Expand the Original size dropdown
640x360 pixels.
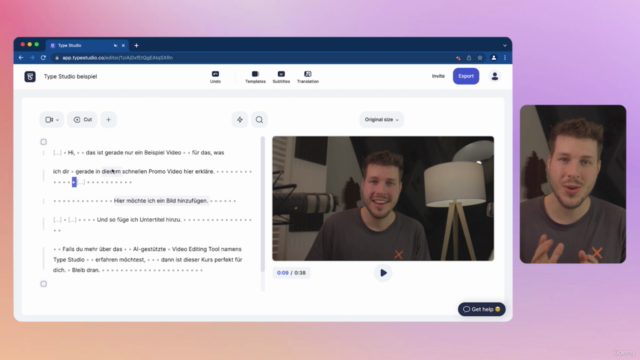click(382, 120)
